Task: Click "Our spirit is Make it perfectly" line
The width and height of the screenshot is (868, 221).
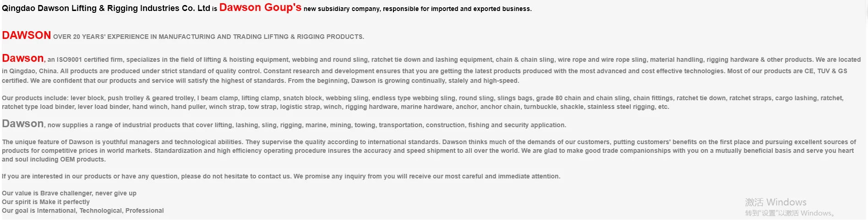Action: (46, 202)
